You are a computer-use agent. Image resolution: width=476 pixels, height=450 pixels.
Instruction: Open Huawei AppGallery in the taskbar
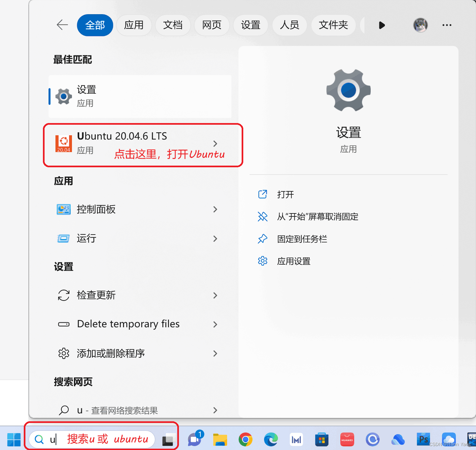347,439
